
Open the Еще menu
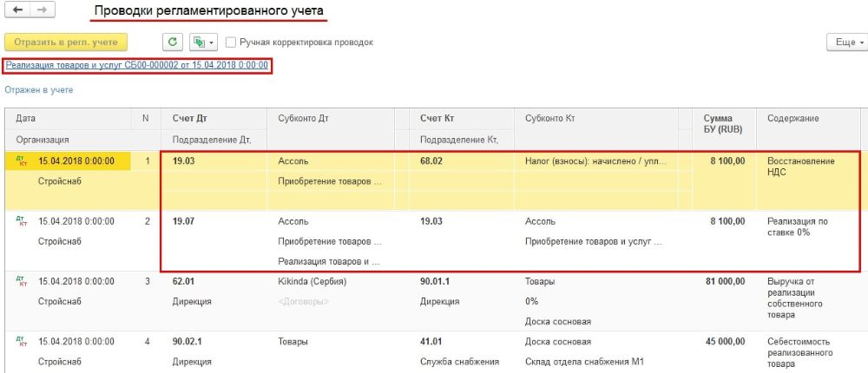[847, 42]
